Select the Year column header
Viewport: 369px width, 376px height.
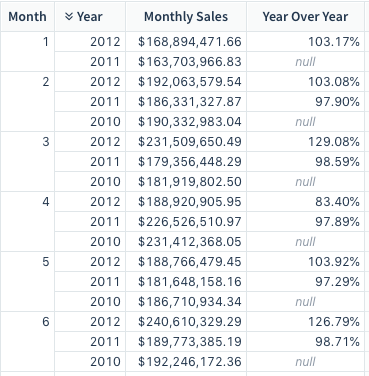coord(90,17)
